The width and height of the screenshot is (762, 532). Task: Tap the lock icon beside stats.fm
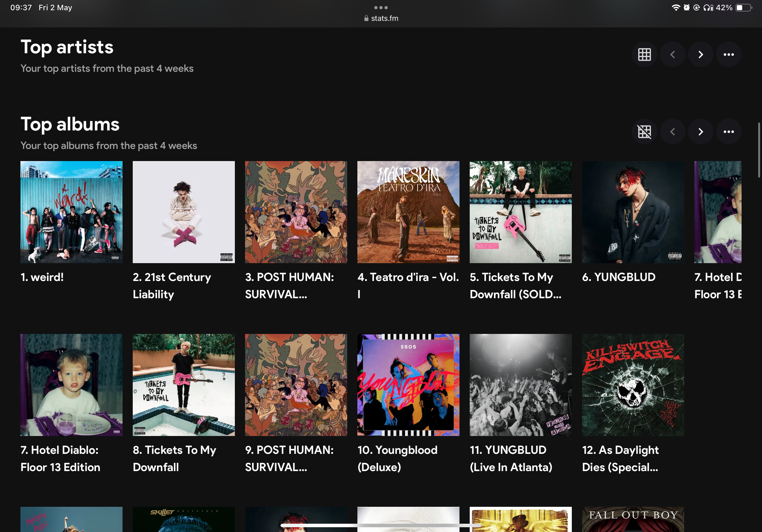pos(366,18)
